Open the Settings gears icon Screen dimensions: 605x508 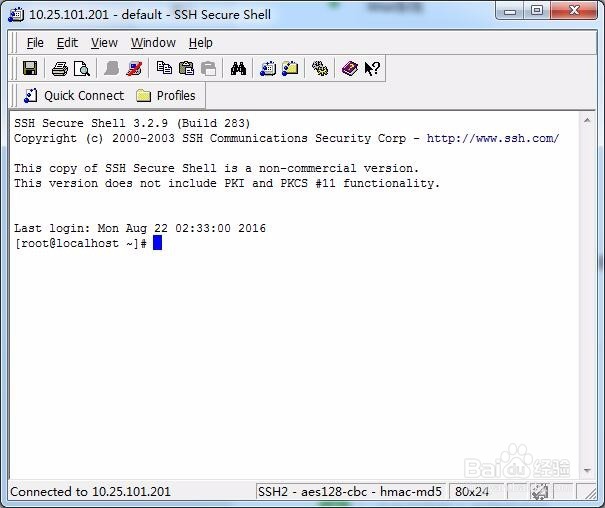tap(320, 69)
